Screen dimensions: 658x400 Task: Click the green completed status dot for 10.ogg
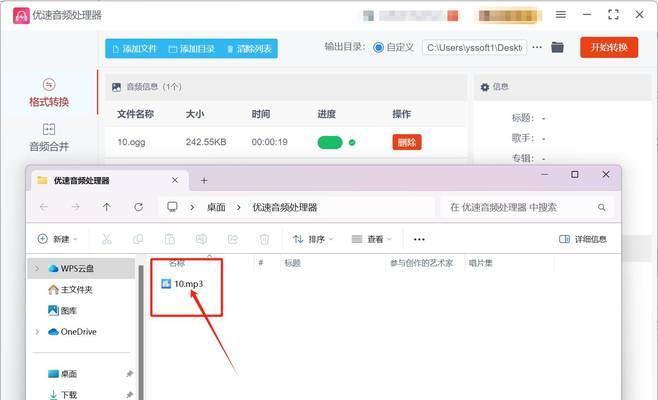(352, 143)
